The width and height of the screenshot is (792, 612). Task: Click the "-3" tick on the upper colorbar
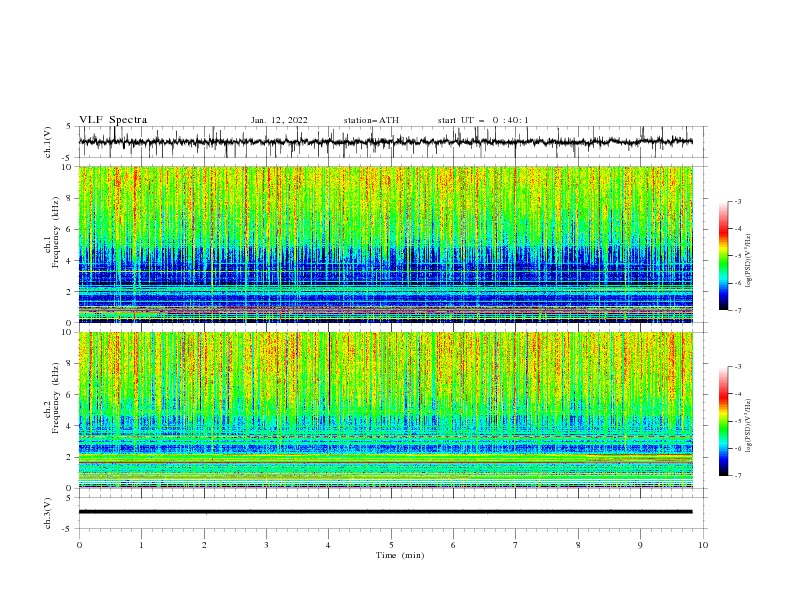point(738,201)
